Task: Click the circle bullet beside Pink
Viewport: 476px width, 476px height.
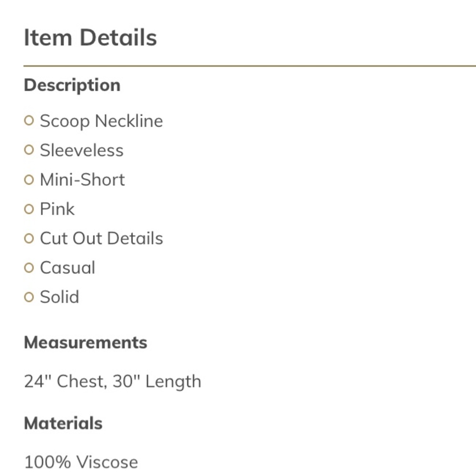Action: point(29,209)
